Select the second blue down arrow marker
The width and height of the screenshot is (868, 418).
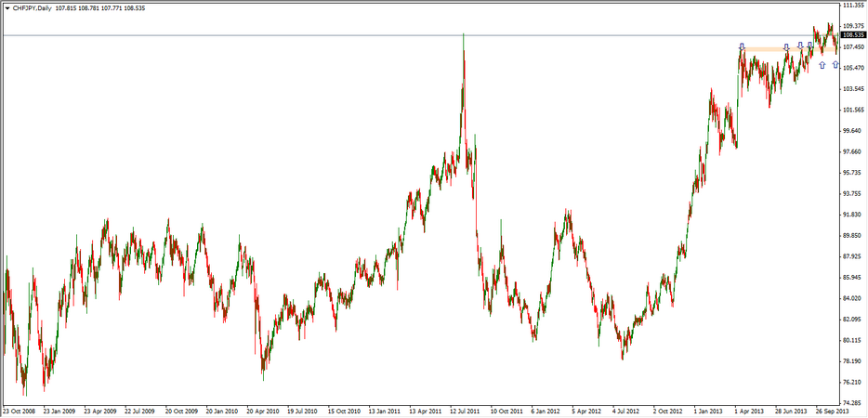tap(786, 46)
